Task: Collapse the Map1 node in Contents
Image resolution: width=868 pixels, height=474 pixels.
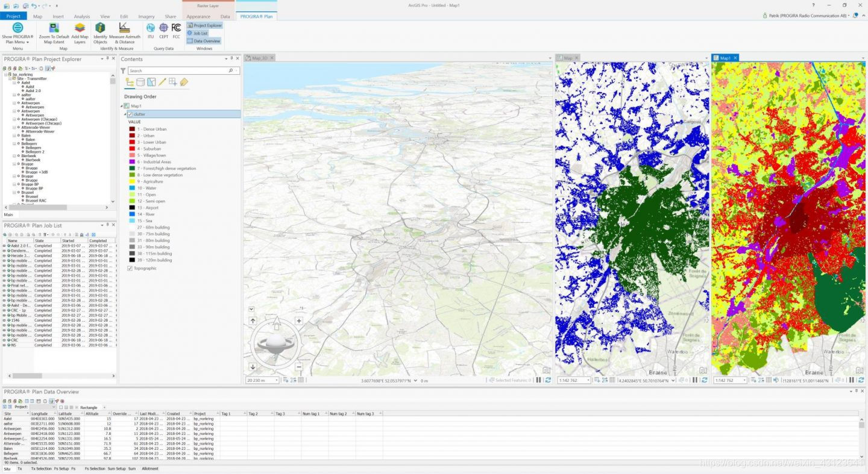Action: tap(121, 106)
